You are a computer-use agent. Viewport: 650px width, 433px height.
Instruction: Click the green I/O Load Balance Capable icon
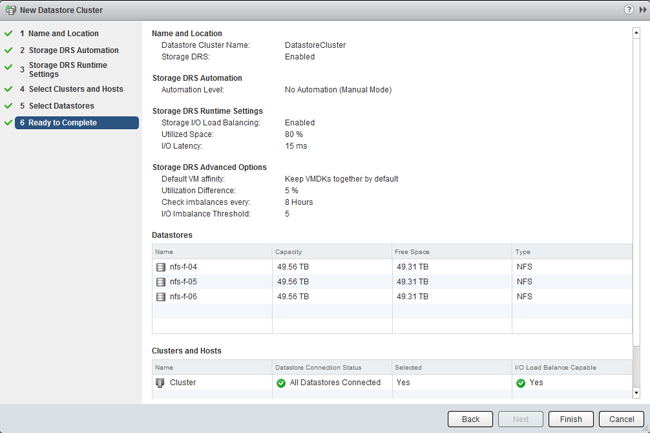click(521, 382)
